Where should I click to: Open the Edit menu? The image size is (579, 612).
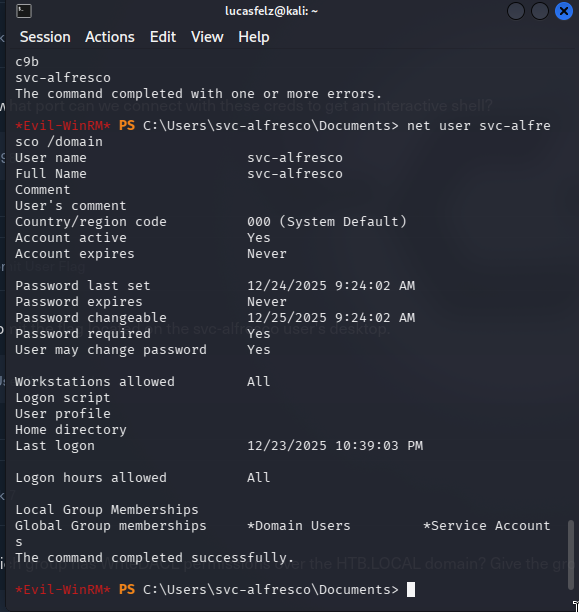tap(163, 37)
